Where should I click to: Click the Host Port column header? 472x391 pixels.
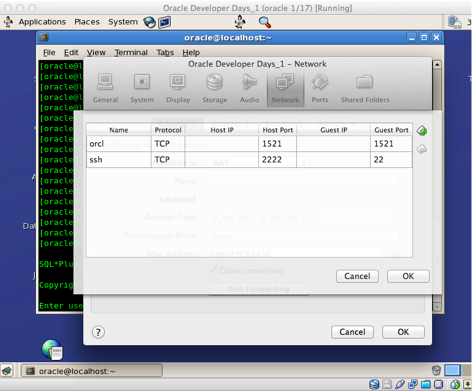coord(277,130)
